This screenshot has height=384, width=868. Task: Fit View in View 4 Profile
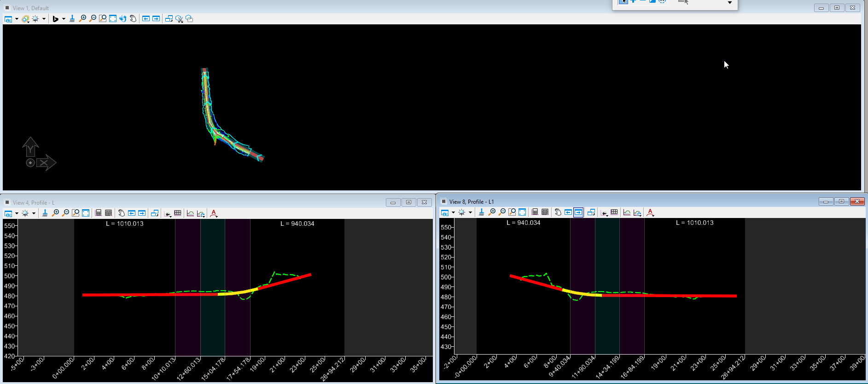point(86,213)
